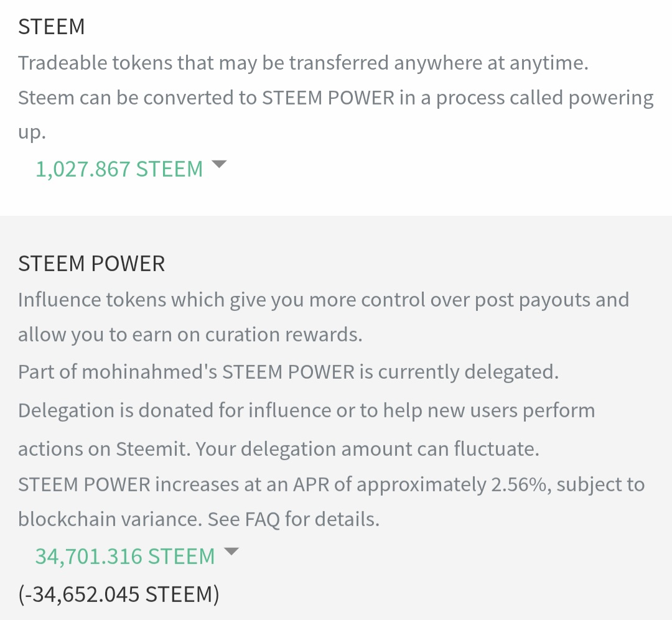Screen dimensions: 672x620
Task: Click the caret beside 34,701.316 STEEM
Action: tap(231, 552)
